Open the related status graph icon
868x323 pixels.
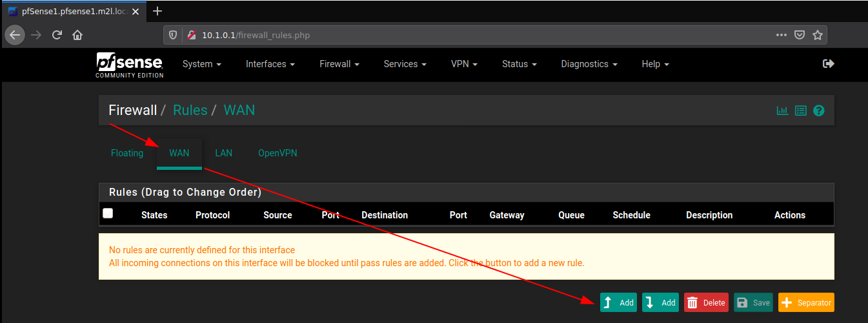click(782, 110)
